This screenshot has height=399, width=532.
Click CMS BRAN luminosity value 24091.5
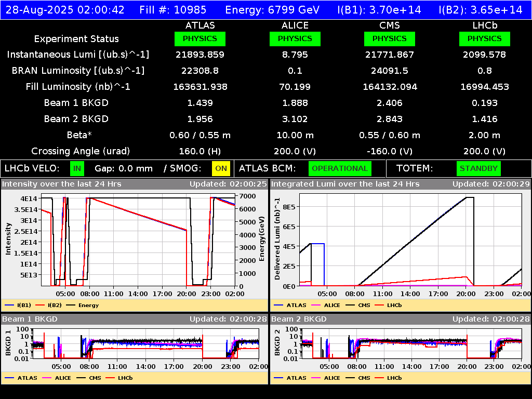tap(390, 71)
